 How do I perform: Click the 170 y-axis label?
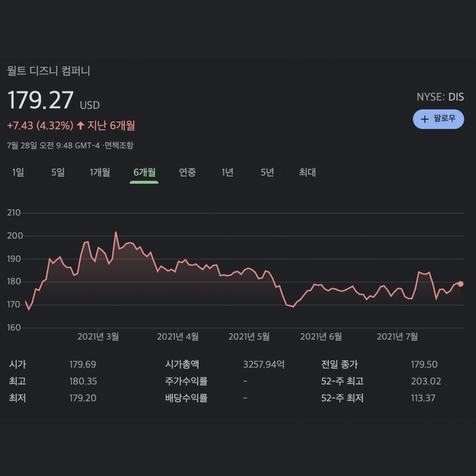click(14, 304)
